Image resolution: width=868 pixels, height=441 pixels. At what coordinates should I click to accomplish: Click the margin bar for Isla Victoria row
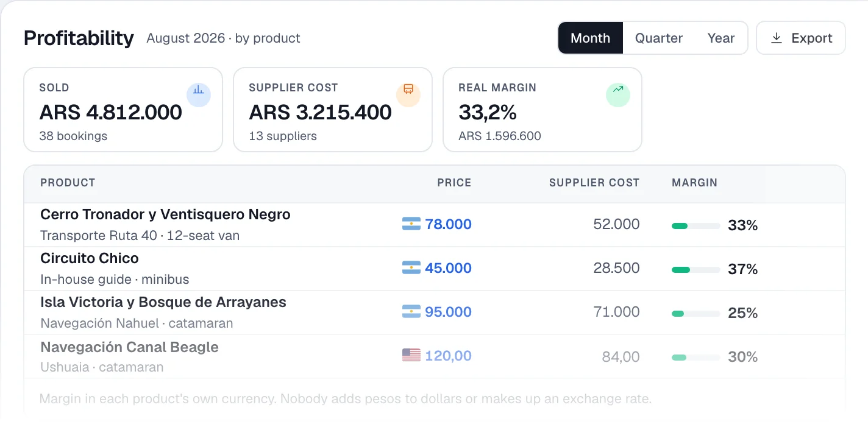pyautogui.click(x=696, y=314)
